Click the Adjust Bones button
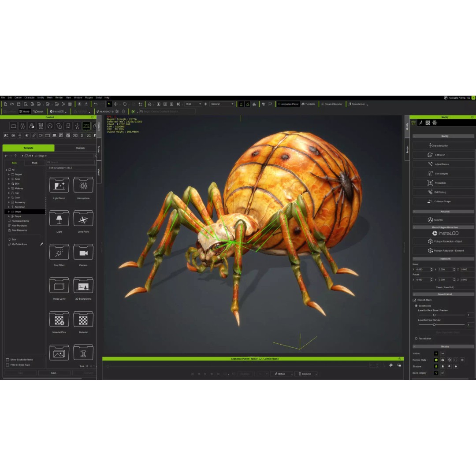Screen dimensions: 476x476 443,164
